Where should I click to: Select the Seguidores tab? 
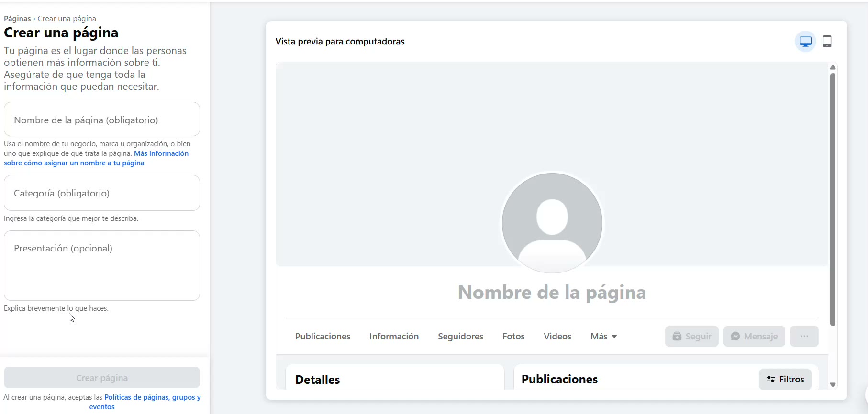[460, 337]
